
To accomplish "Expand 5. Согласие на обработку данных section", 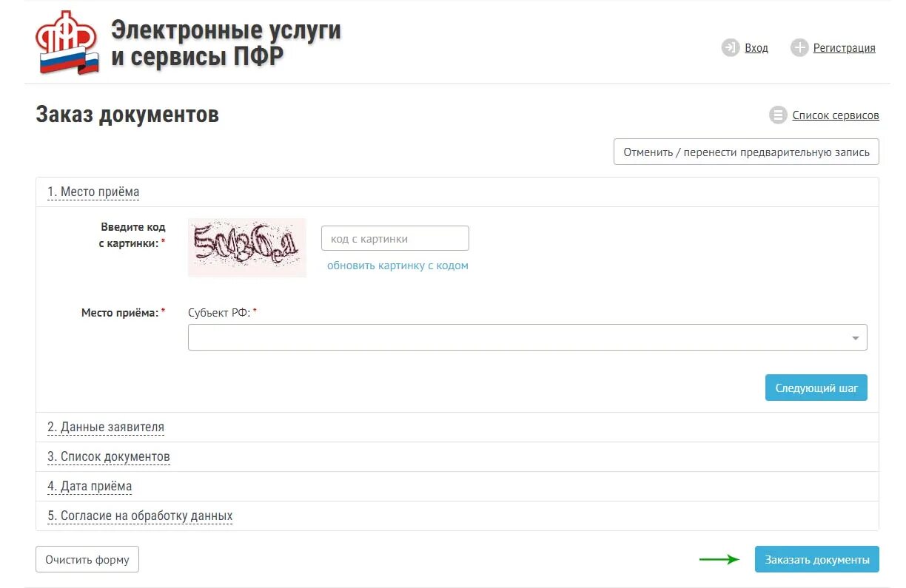I will click(140, 516).
